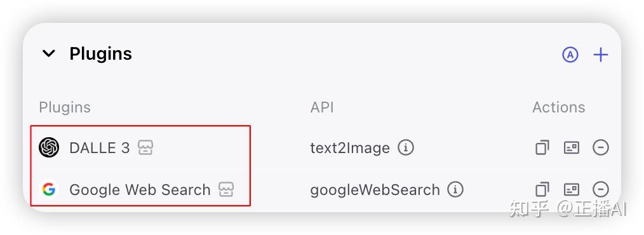Image resolution: width=644 pixels, height=235 pixels.
Task: Remove the DALLE 3 plugin
Action: click(x=600, y=147)
